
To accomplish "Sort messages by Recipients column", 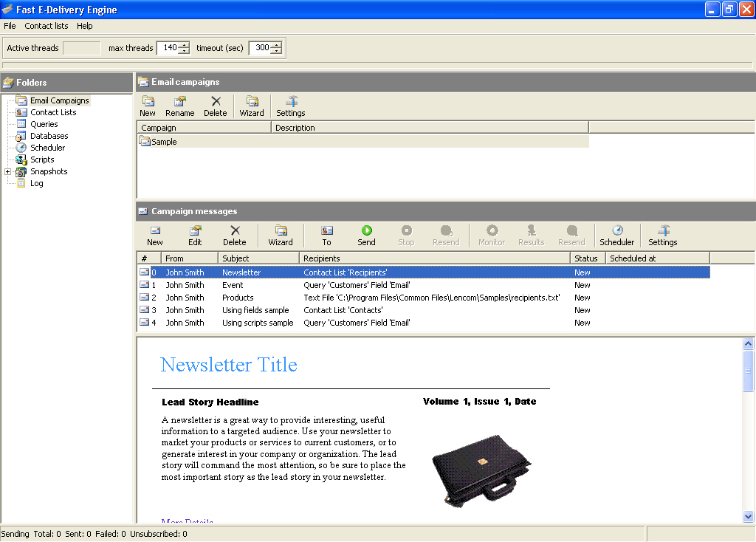I will [434, 258].
